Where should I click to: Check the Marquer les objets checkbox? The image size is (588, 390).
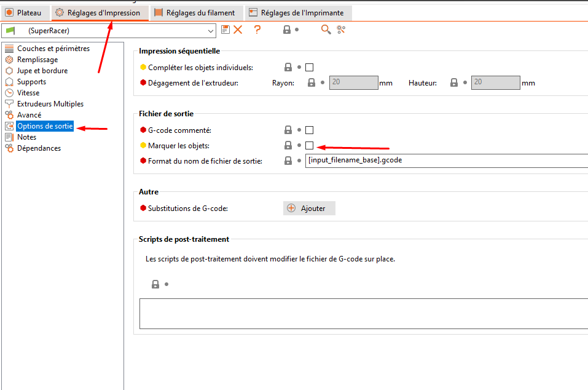(310, 145)
